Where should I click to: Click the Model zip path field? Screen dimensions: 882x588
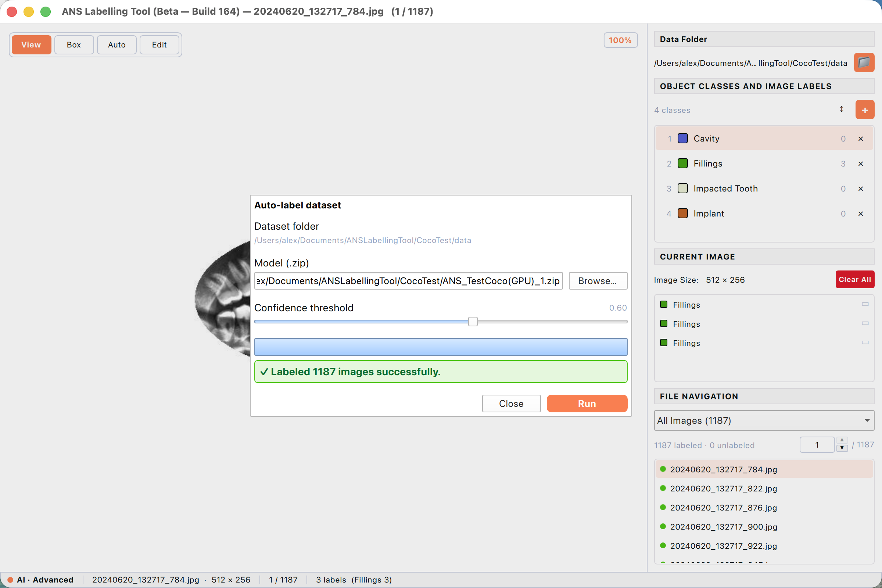tap(408, 281)
